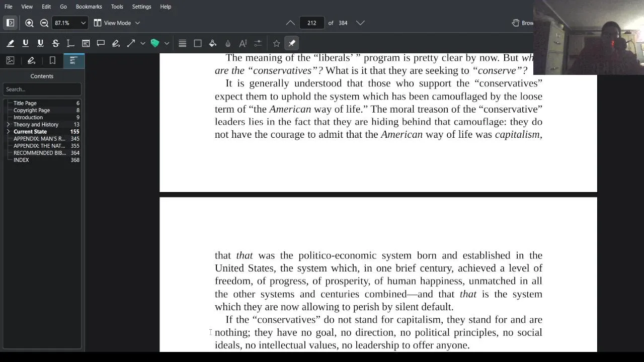Select the green Stamp annotation tool
The width and height of the screenshot is (644, 362).
click(155, 43)
